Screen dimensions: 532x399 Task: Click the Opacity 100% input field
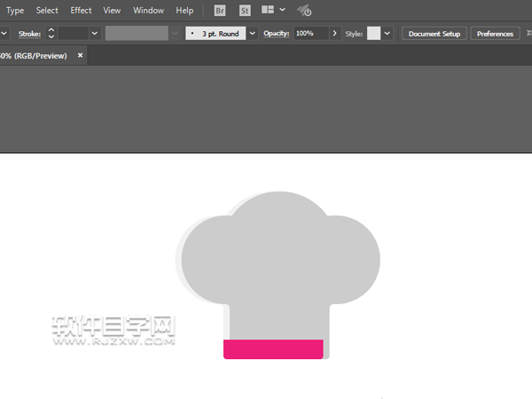click(310, 34)
